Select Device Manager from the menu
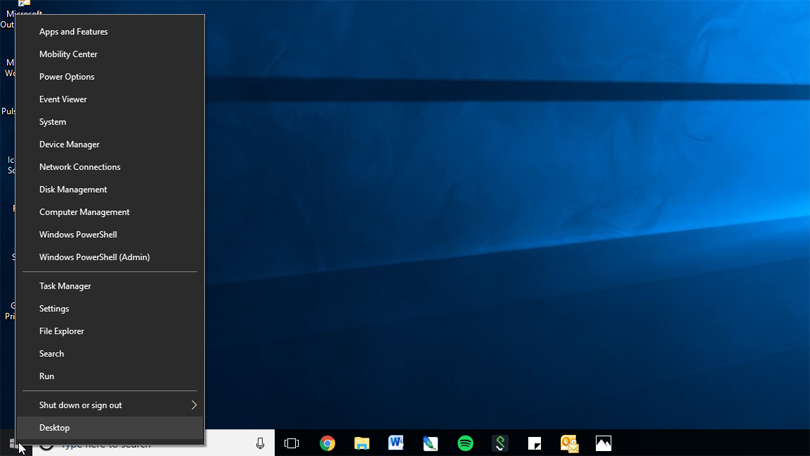The image size is (810, 456). [x=69, y=145]
